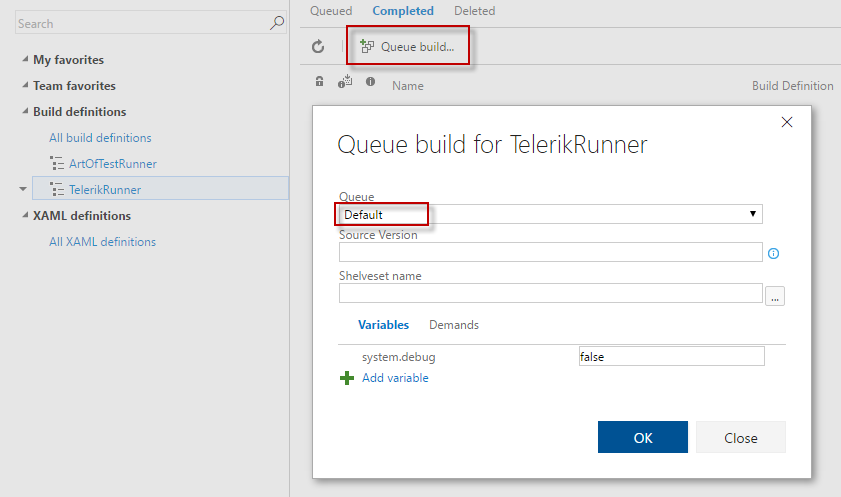841x497 pixels.
Task: Click the system.debug value field
Action: [672, 356]
